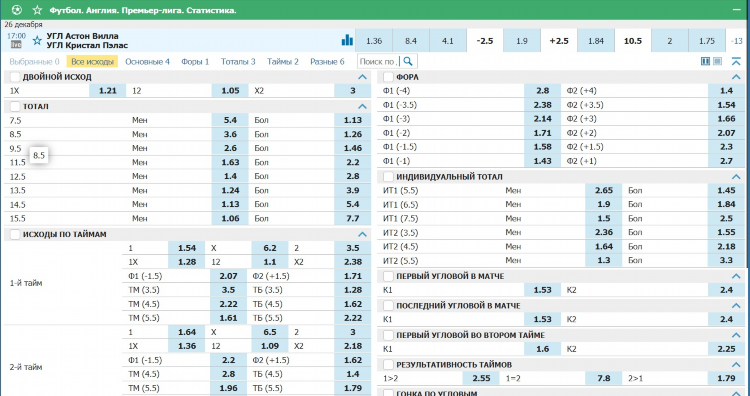Image resolution: width=750 pixels, height=396 pixels.
Task: Tick the РЕЗУЛЬТАТИВНОСТЬ ТАЙМОВ checkbox
Action: pyautogui.click(x=388, y=364)
